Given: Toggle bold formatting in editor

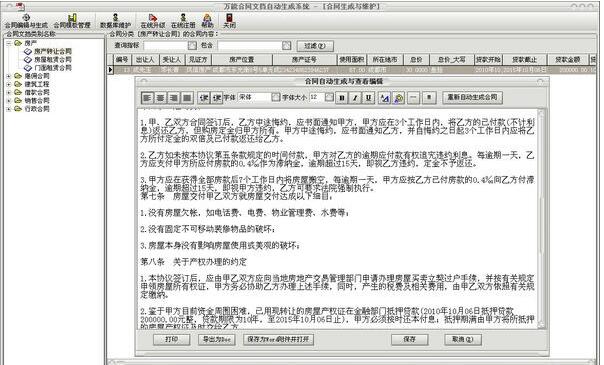Looking at the screenshot, I should (x=342, y=98).
